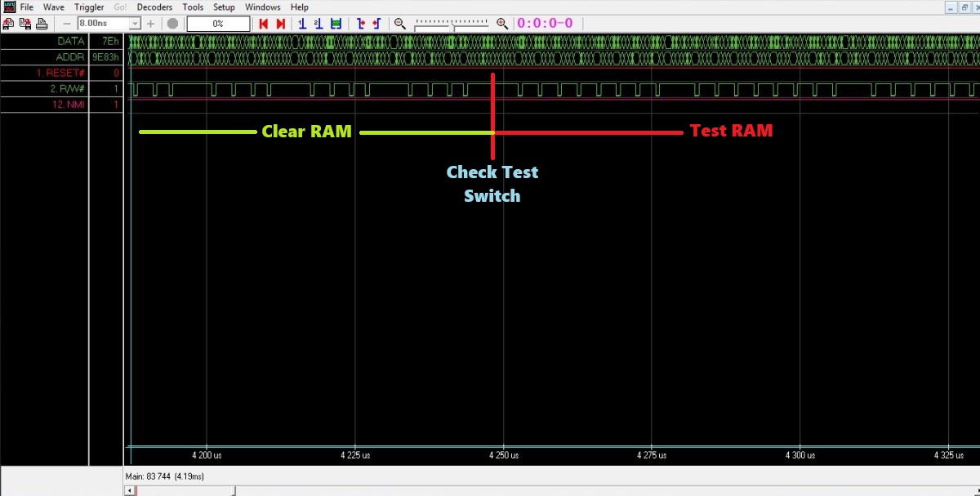Open the Triggler menu

click(89, 7)
